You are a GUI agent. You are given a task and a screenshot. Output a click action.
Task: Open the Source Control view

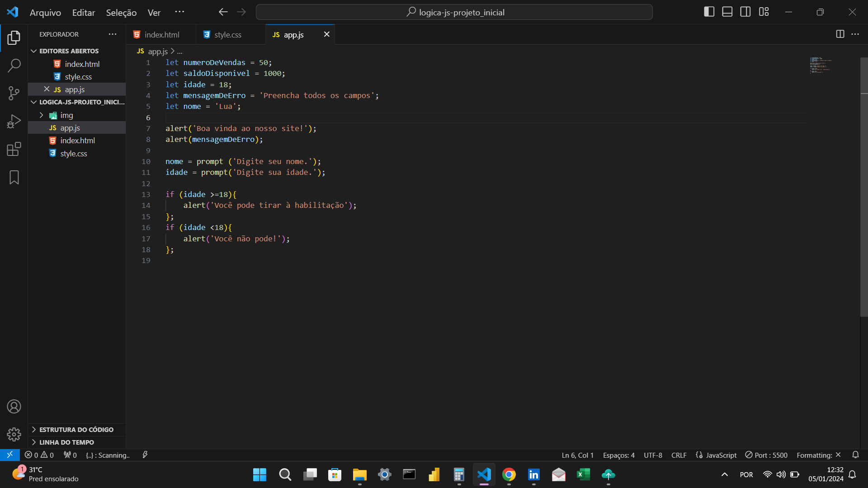(x=14, y=94)
